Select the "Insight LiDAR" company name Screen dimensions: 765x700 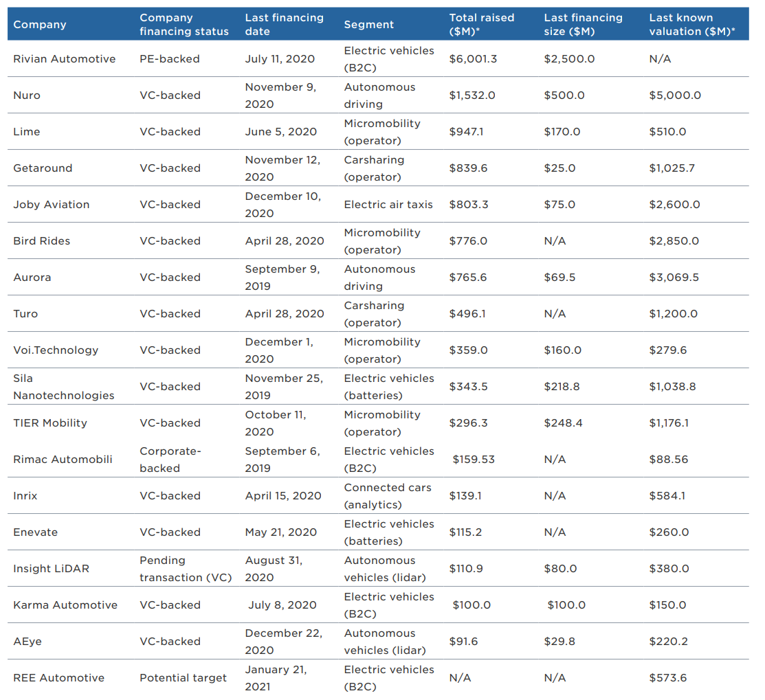point(52,568)
